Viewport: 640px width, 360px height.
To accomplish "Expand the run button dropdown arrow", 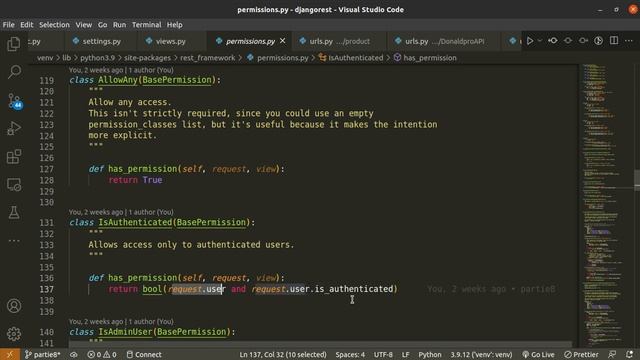I will [x=540, y=41].
